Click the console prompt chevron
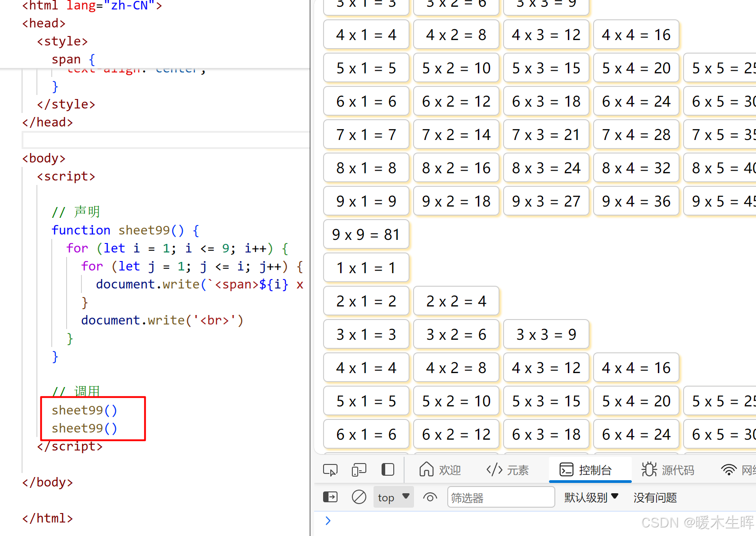Image resolution: width=756 pixels, height=536 pixels. (x=328, y=521)
